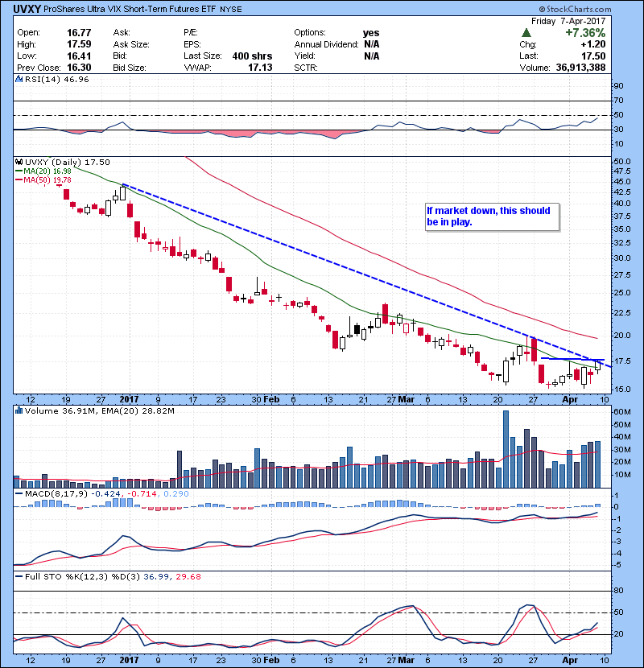644x668 pixels.
Task: Click the Last price 17.50 value
Action: (593, 56)
